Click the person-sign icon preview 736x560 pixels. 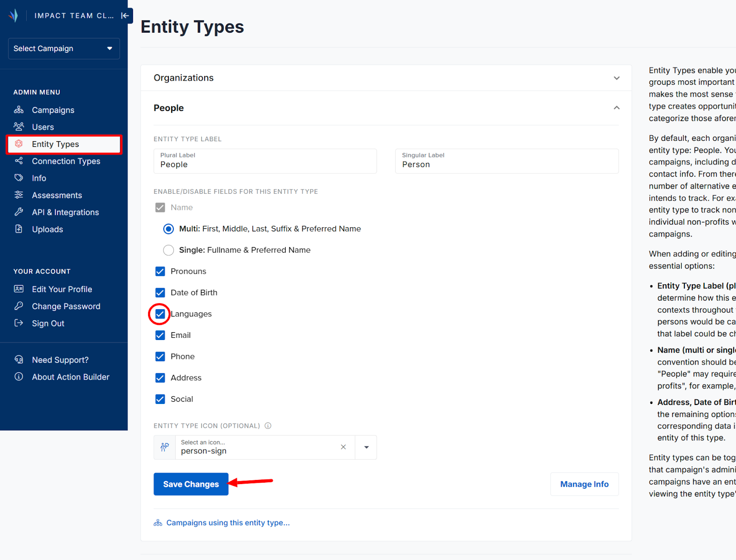click(165, 447)
